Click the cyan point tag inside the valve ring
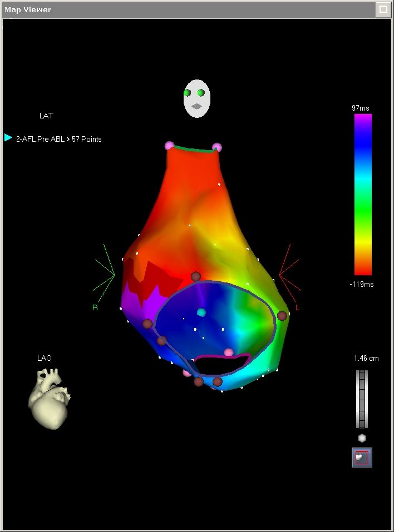Viewport: 394px width, 532px height. (201, 312)
